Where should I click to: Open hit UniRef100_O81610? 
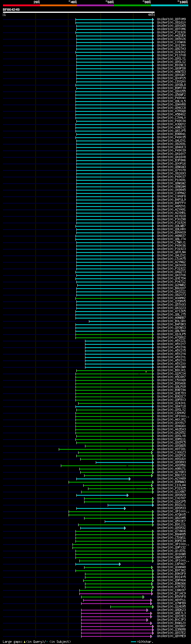171,22
